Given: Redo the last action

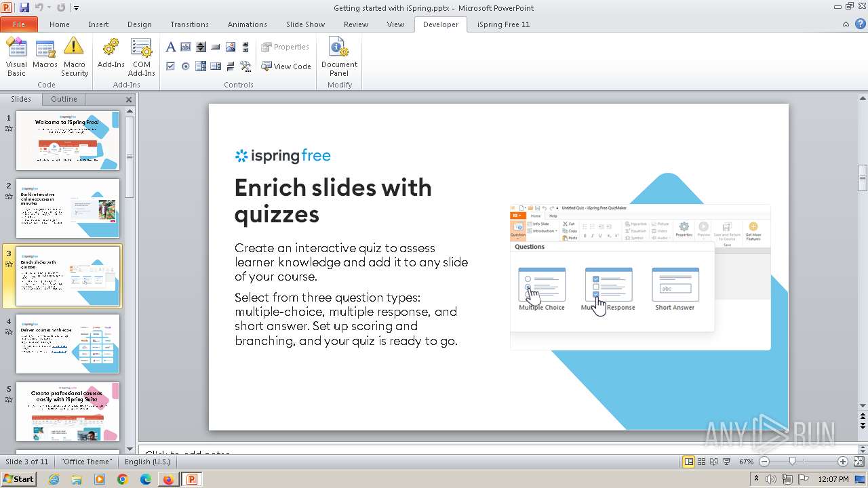Looking at the screenshot, I should point(61,7).
